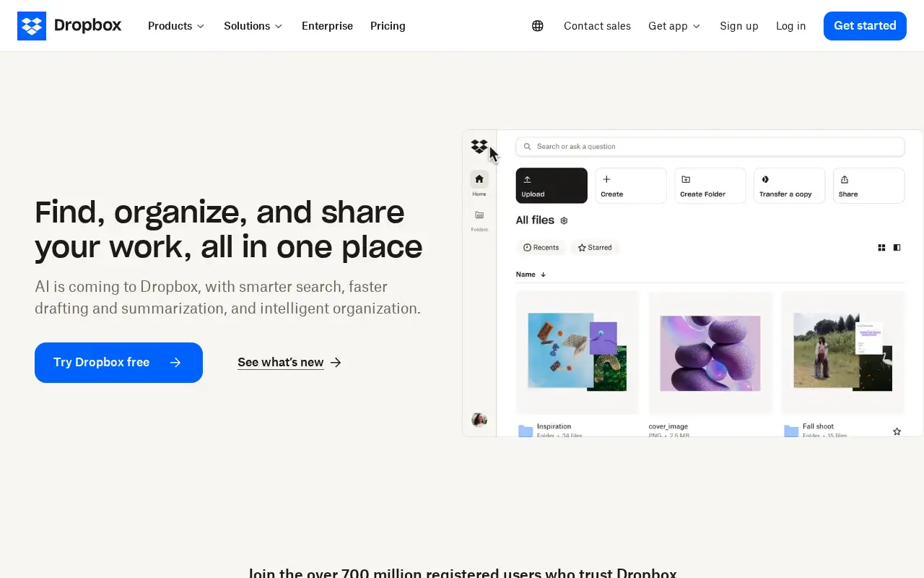Click the Transfer a copy button
The height and width of the screenshot is (578, 924).
[790, 186]
